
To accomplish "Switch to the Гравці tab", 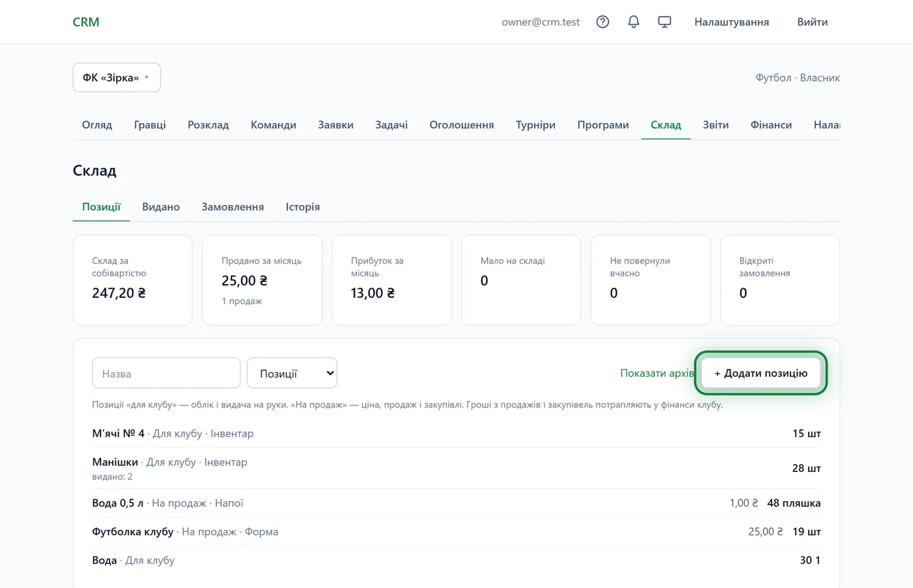I will point(150,125).
